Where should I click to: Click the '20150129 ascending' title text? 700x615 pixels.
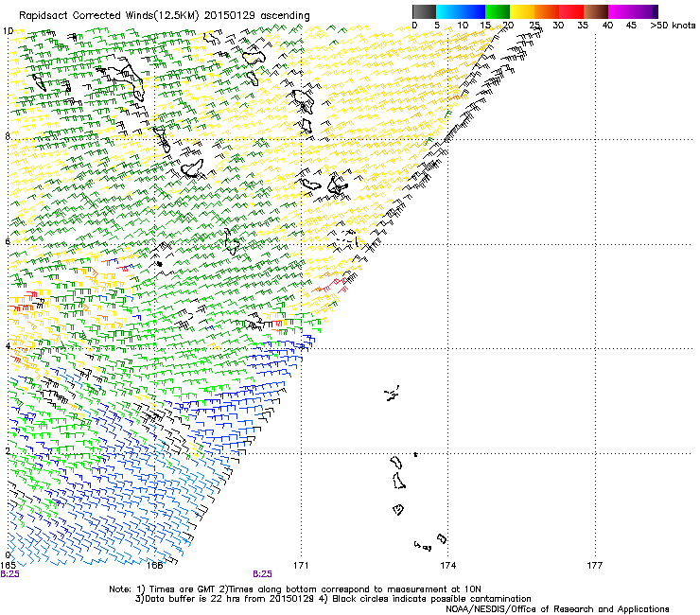256,16
